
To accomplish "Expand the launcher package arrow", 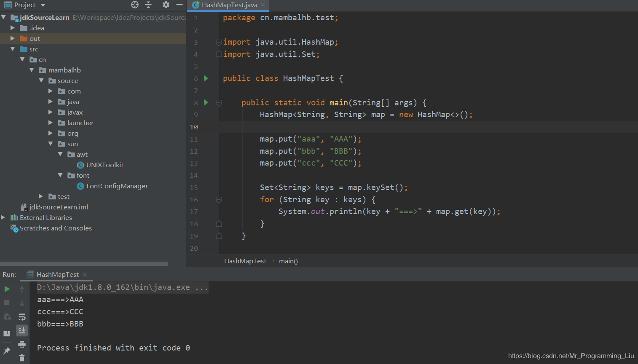I will (51, 123).
